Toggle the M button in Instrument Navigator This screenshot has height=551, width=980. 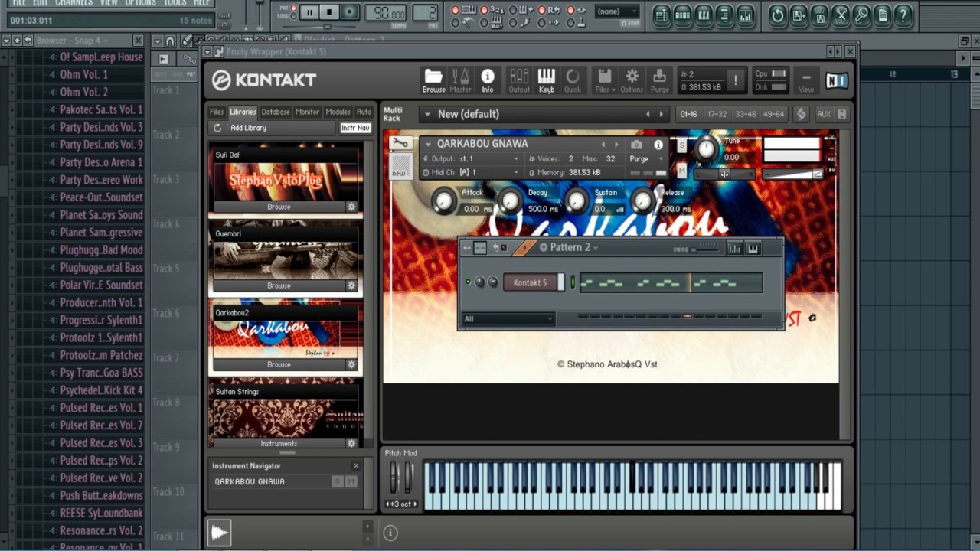tap(351, 481)
